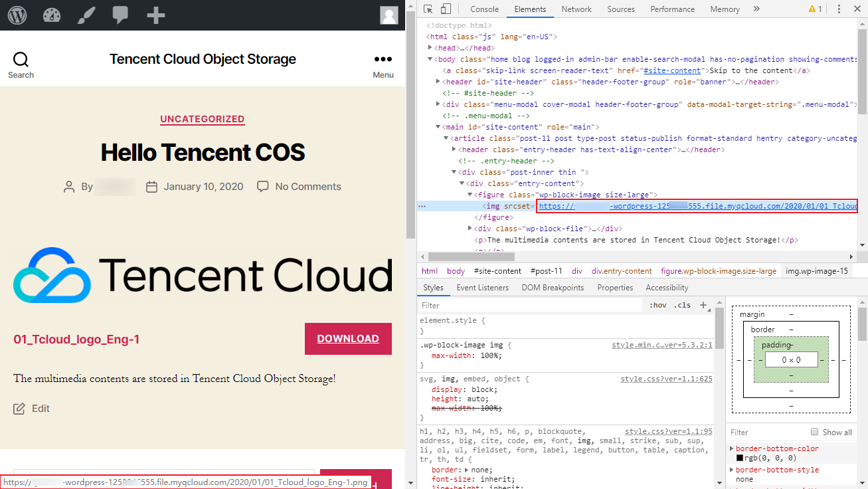The height and width of the screenshot is (489, 868).
Task: Close the DevTools panel
Action: pyautogui.click(x=857, y=9)
